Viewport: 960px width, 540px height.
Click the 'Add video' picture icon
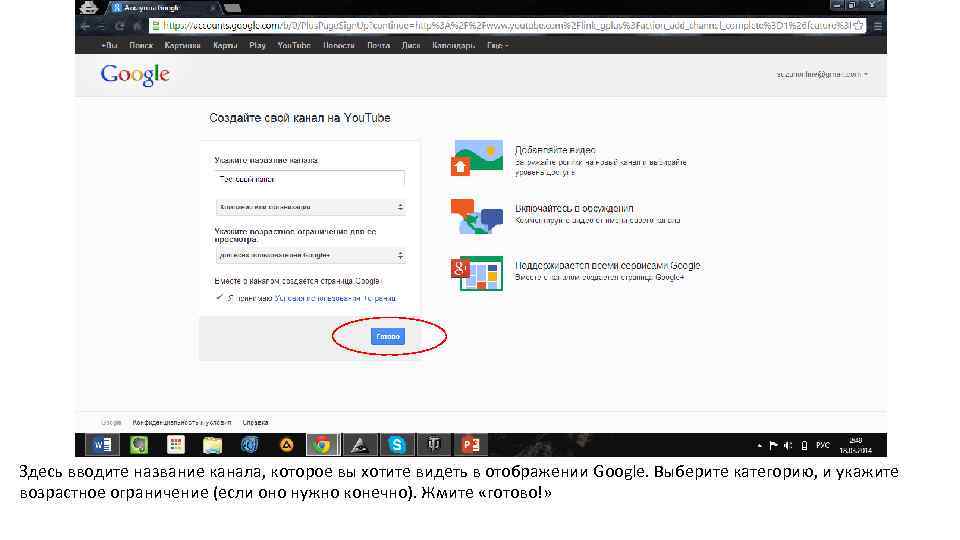coord(477,158)
